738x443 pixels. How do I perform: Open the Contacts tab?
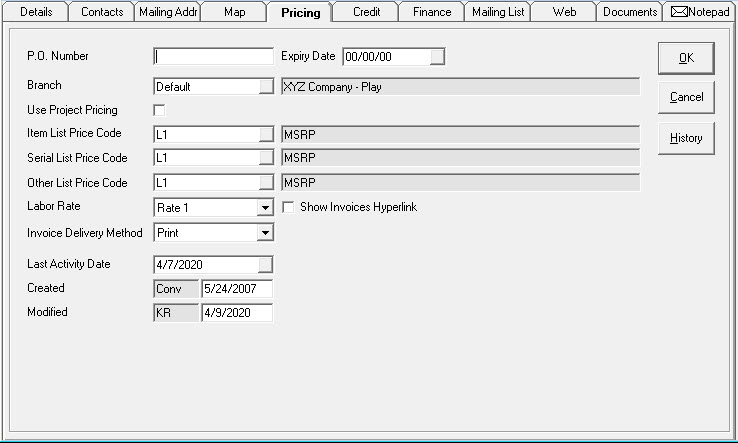[102, 12]
